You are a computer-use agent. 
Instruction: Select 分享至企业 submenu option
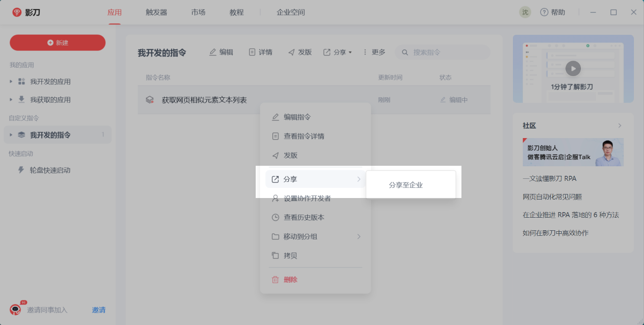point(405,185)
